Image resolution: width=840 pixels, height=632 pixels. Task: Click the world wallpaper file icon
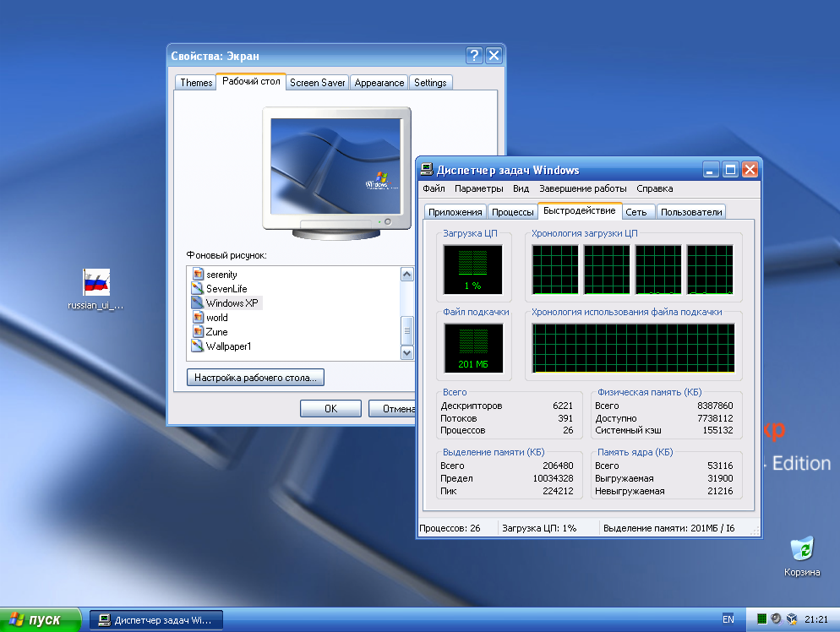(198, 317)
